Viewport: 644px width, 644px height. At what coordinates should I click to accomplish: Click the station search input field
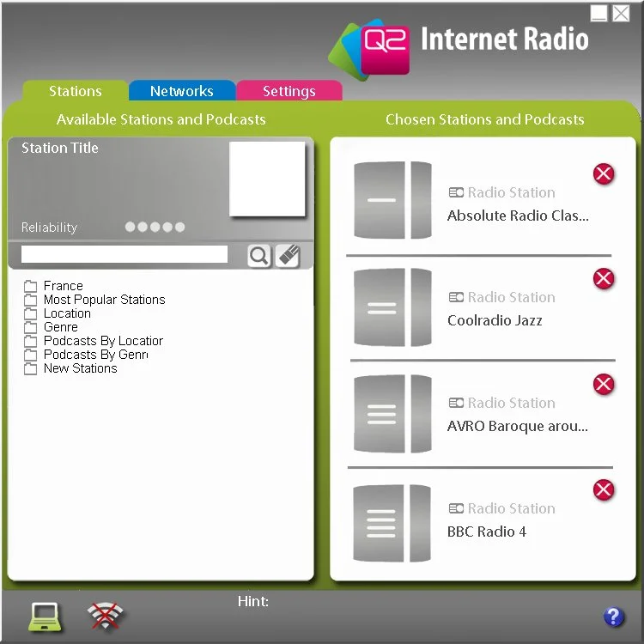coord(125,254)
